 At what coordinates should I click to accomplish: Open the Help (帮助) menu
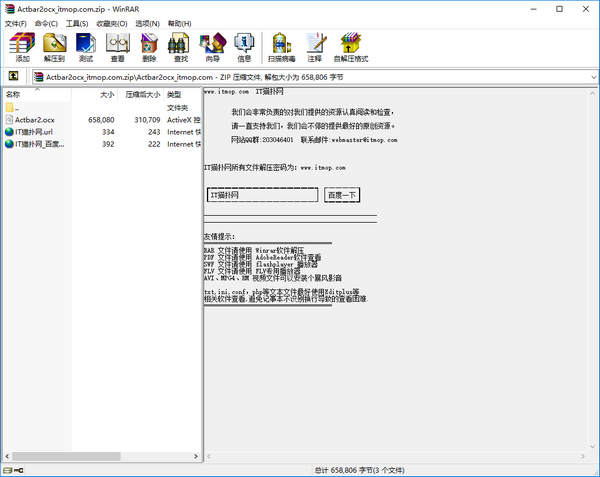179,23
